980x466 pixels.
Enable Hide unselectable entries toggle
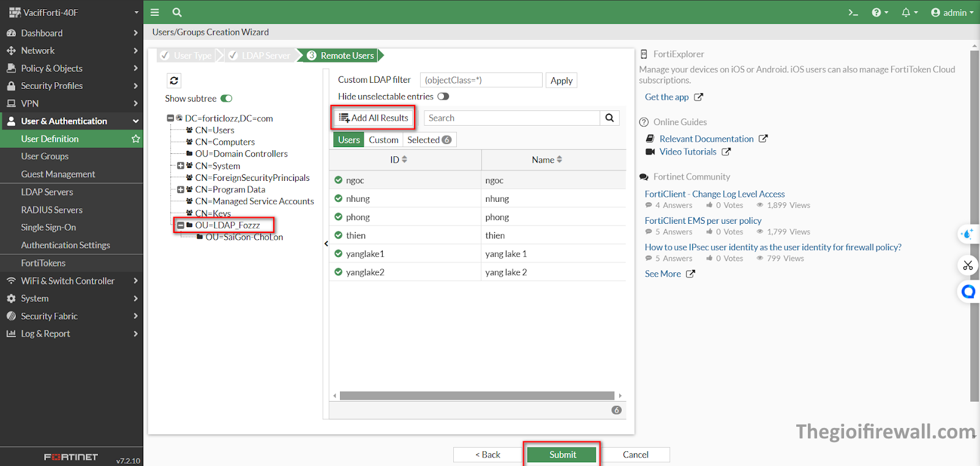[x=443, y=96]
